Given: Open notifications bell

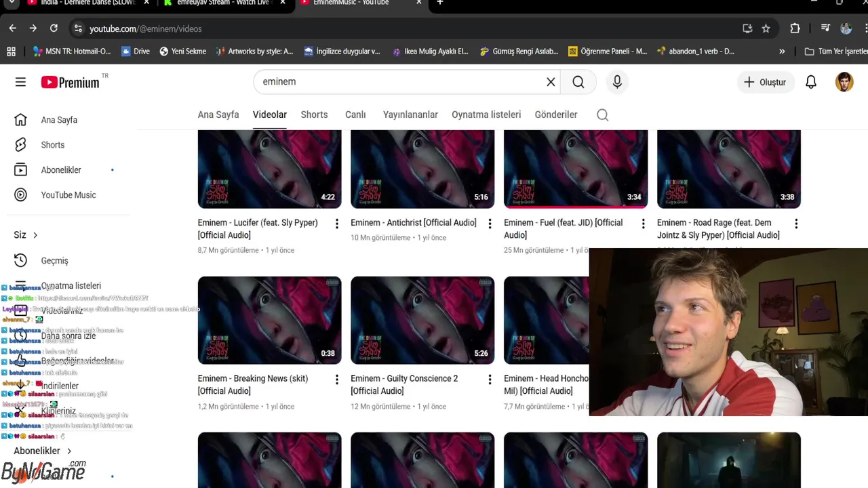Looking at the screenshot, I should (x=810, y=82).
